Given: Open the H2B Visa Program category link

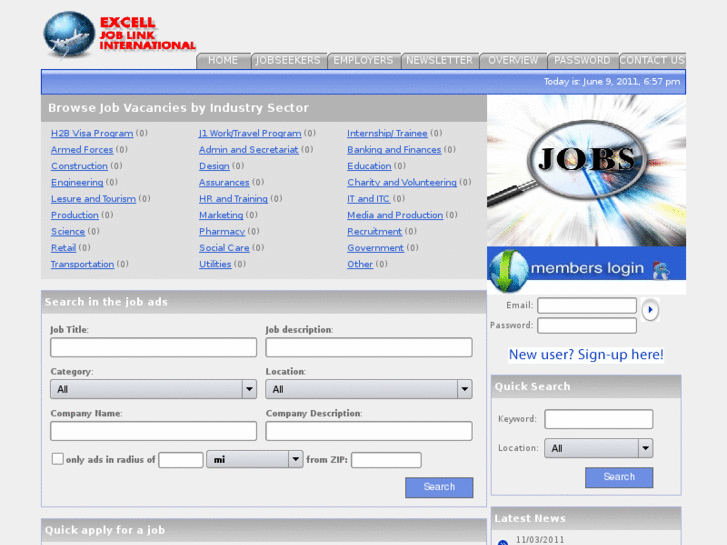Looking at the screenshot, I should (92, 133).
